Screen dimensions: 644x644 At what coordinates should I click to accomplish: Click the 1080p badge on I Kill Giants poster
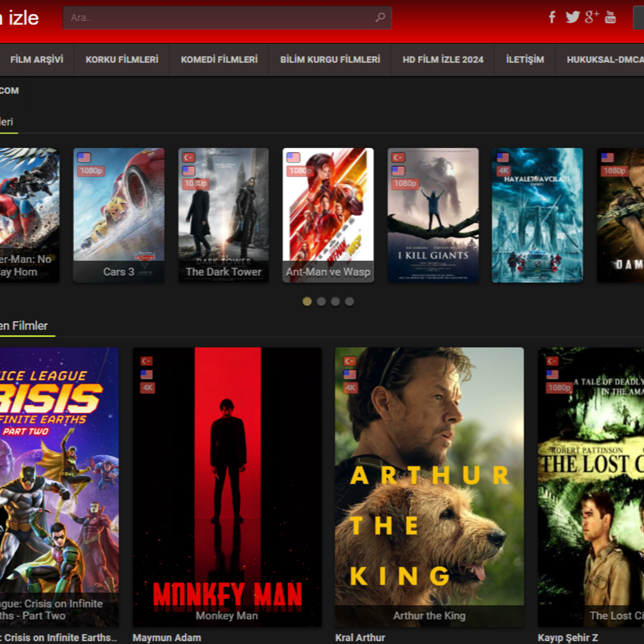pyautogui.click(x=405, y=184)
